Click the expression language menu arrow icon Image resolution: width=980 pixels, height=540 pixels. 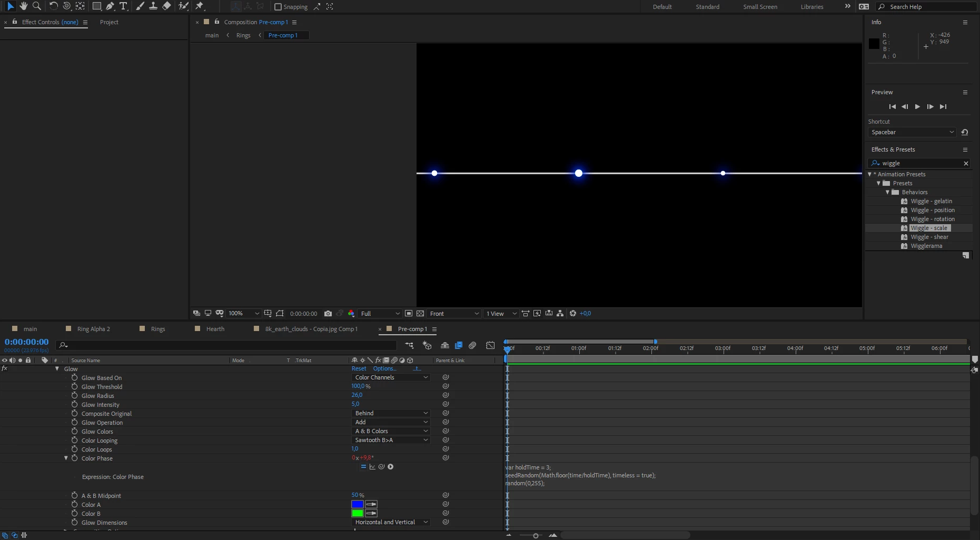(x=391, y=467)
